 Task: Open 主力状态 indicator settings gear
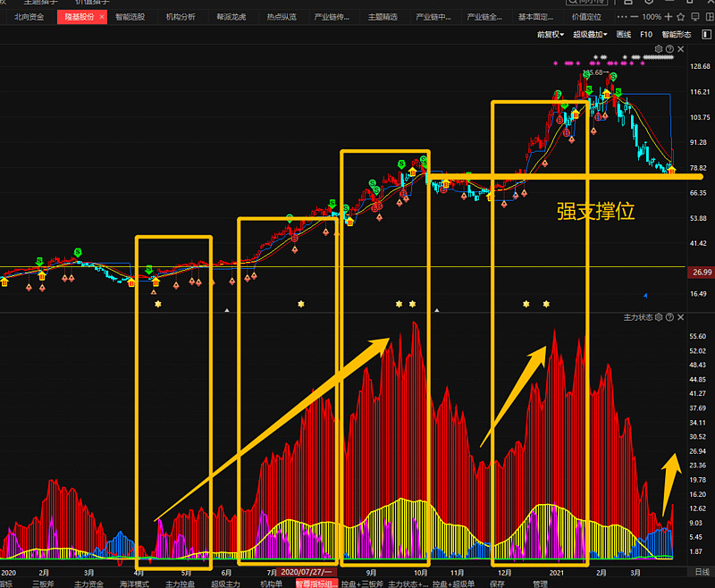point(659,317)
